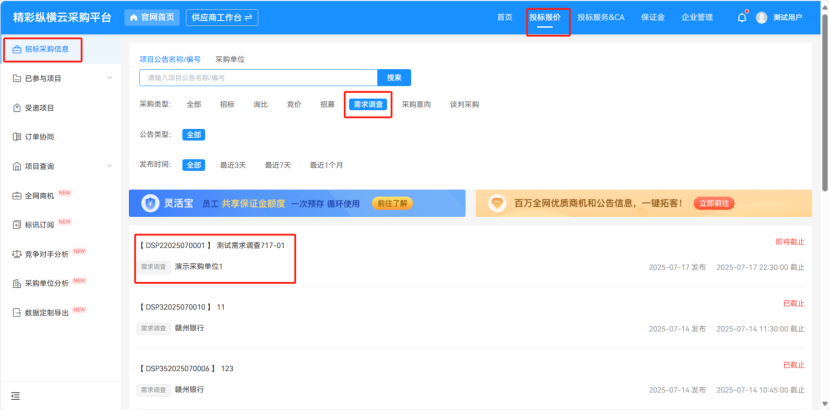
Task: Click 立即前往 on orange banner
Action: tap(714, 204)
